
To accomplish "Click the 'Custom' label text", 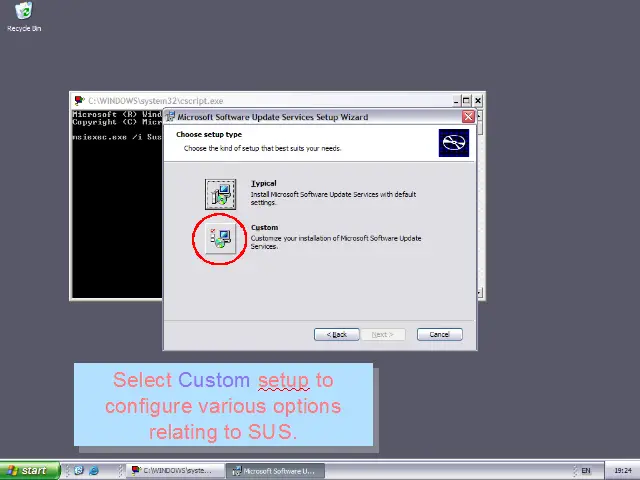I will [264, 227].
